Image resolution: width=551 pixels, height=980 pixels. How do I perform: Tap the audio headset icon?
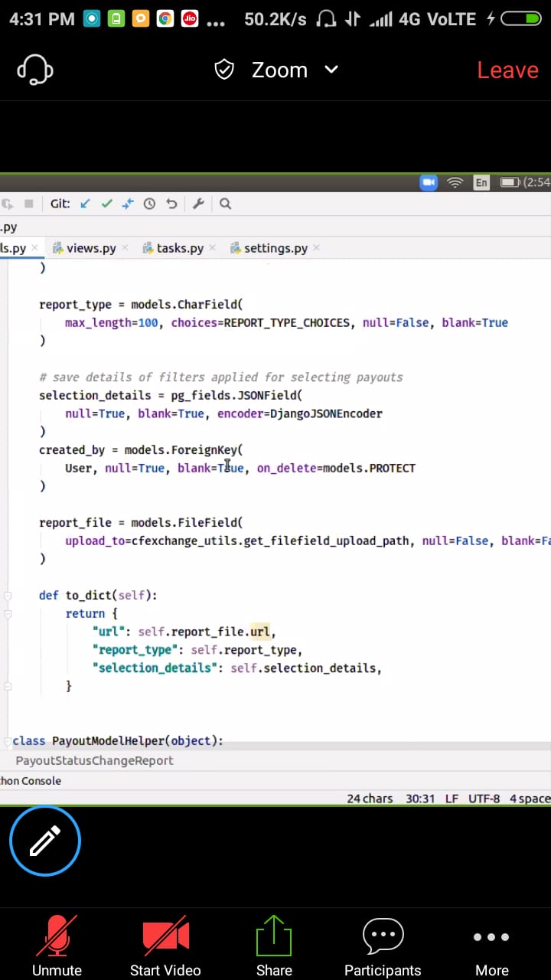click(x=35, y=70)
